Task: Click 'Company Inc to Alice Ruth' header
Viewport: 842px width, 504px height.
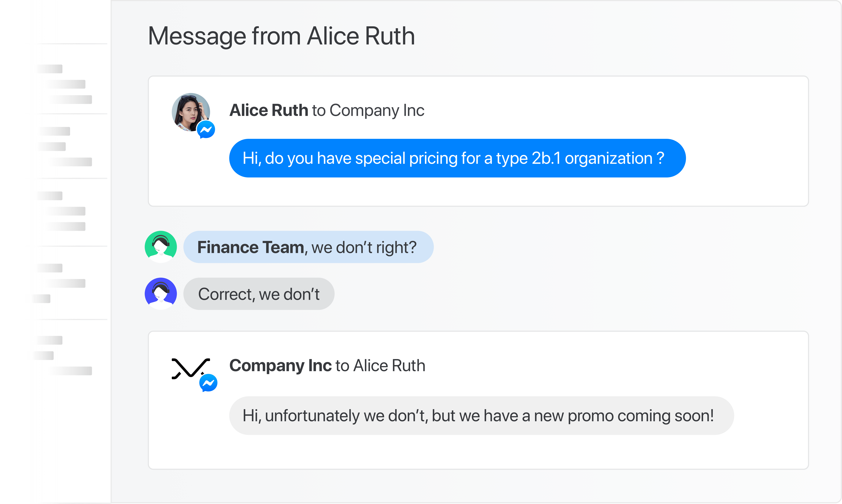Action: tap(327, 366)
